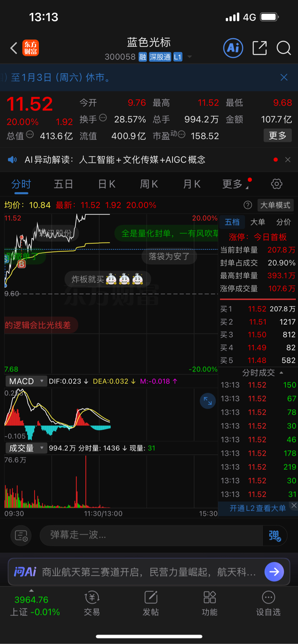Tap the 买5 11.48 order row
The height and width of the screenshot is (644, 298).
[x=258, y=360]
